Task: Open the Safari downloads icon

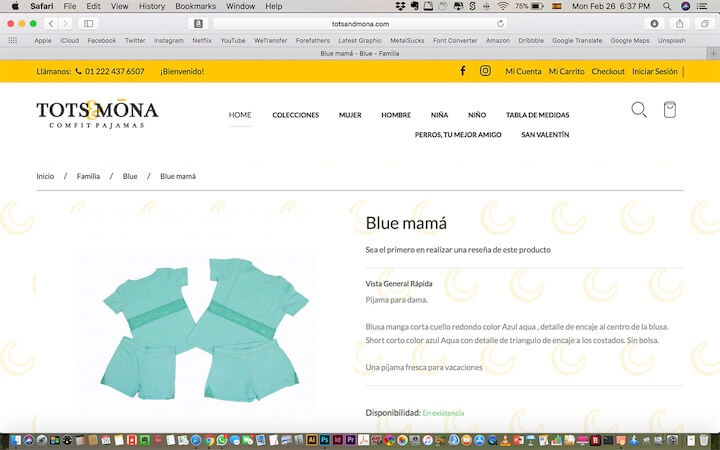Action: pos(654,23)
